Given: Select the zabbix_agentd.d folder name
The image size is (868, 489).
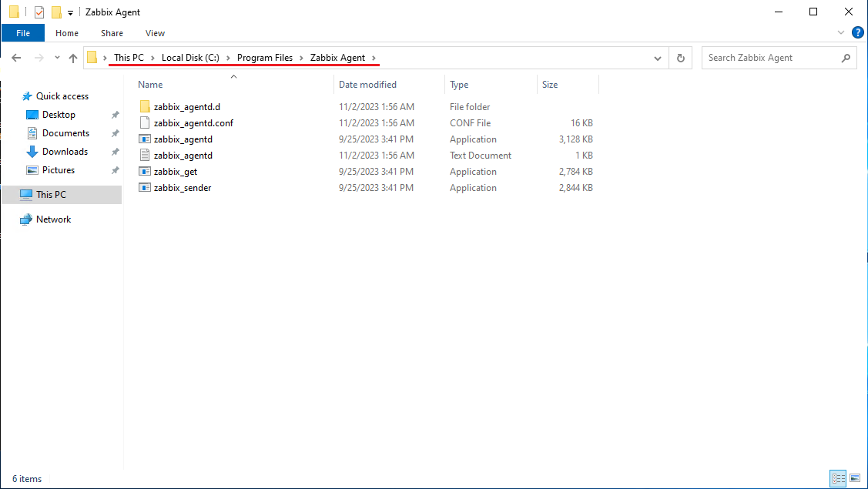Looking at the screenshot, I should pyautogui.click(x=187, y=107).
